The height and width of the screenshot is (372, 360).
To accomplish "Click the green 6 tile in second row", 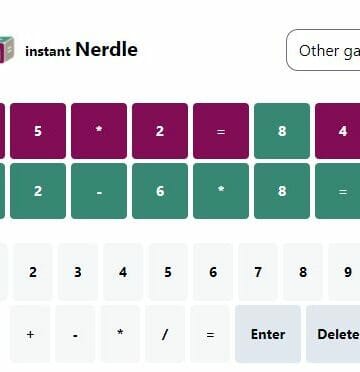I will pos(160,191).
